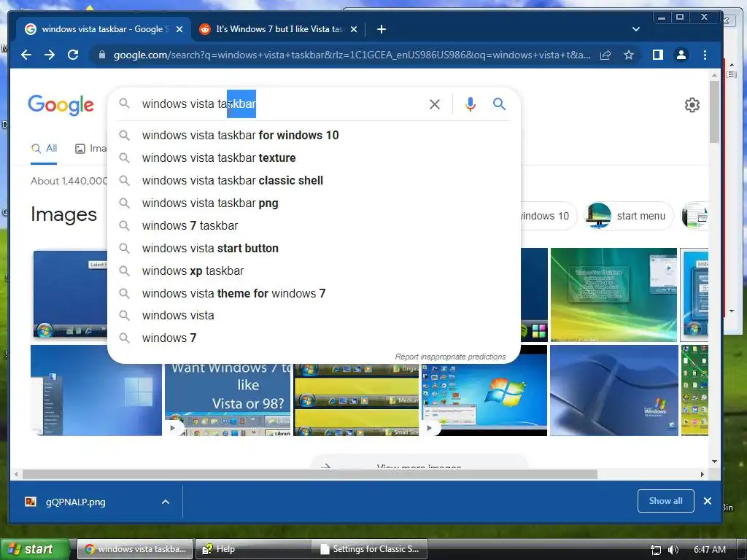
Task: Open the green Vista aurora wallpaper thumbnail
Action: pyautogui.click(x=614, y=295)
